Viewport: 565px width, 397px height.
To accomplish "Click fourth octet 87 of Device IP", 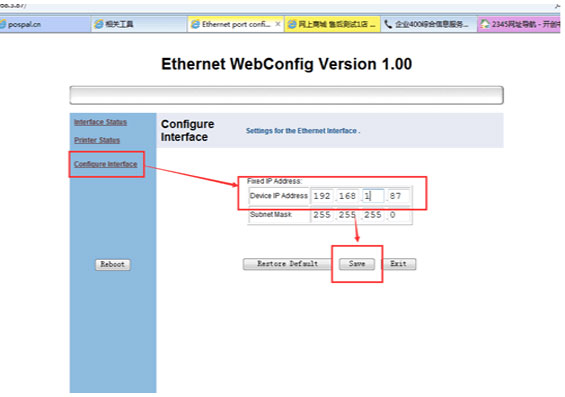I will (398, 196).
